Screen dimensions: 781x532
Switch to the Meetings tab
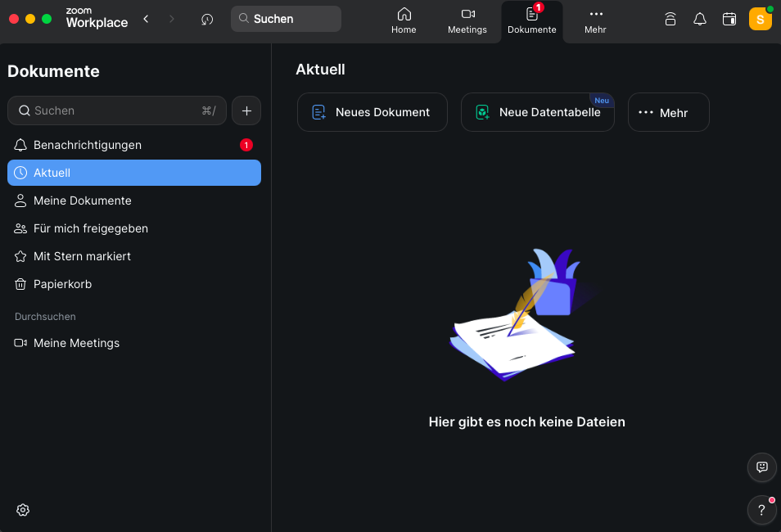tap(467, 21)
